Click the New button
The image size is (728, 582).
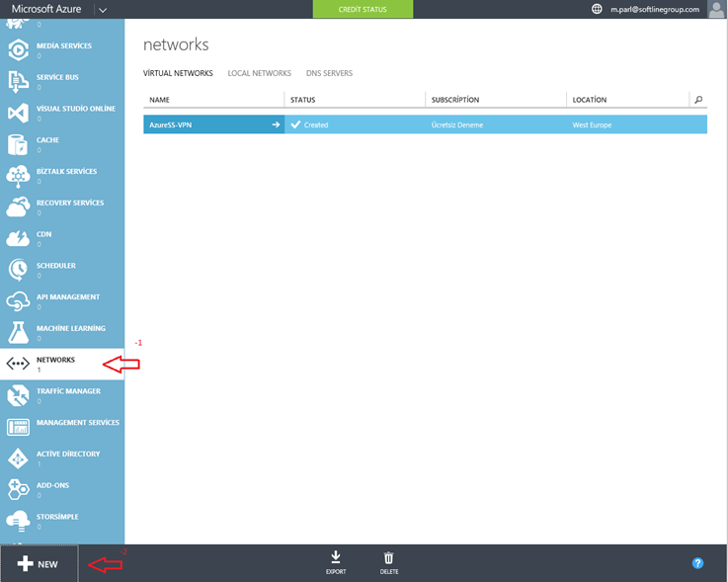pos(39,564)
